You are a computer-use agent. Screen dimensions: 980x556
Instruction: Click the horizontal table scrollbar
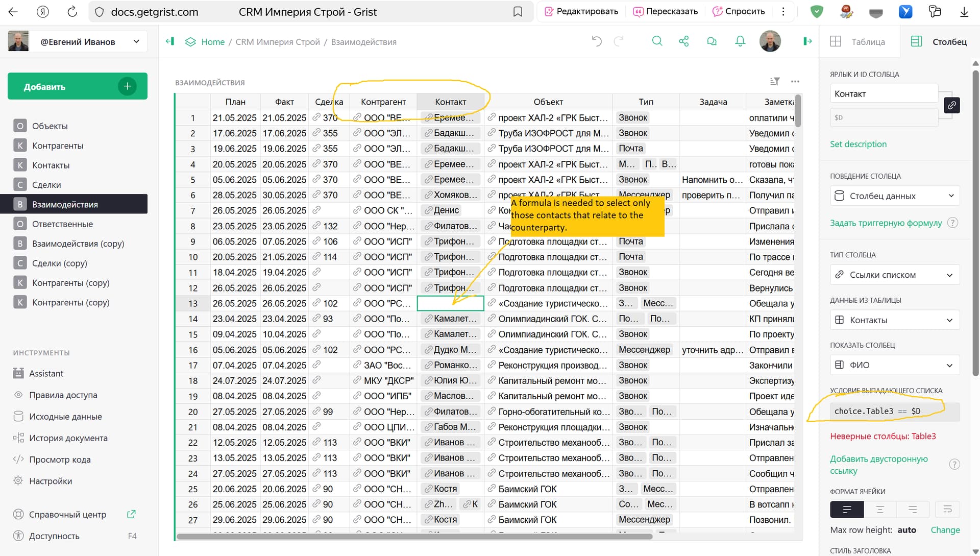[414, 537]
